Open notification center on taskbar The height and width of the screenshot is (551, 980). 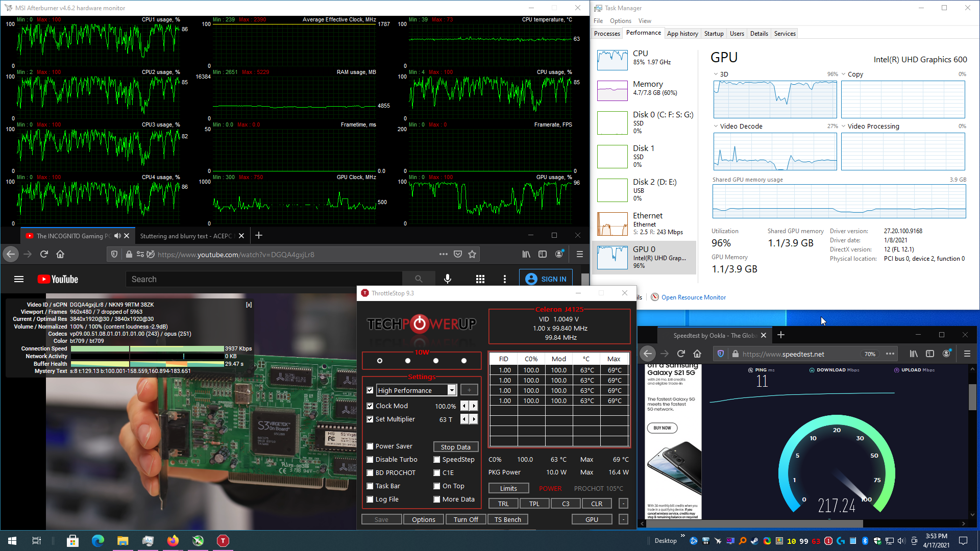click(963, 540)
